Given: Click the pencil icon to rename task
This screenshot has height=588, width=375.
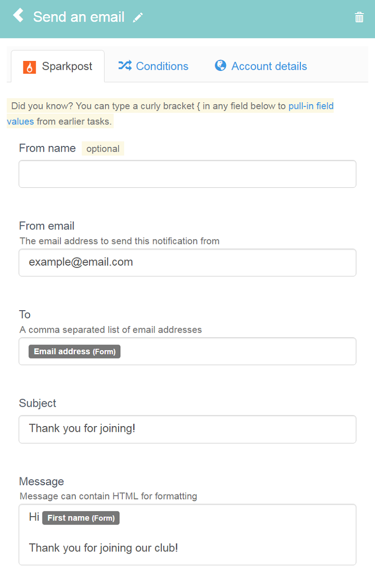Looking at the screenshot, I should click(x=138, y=18).
